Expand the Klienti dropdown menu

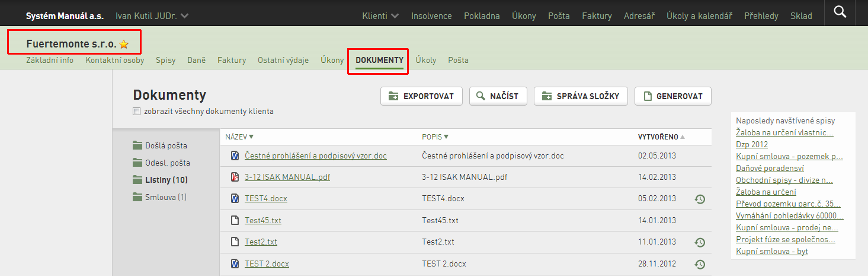(380, 16)
